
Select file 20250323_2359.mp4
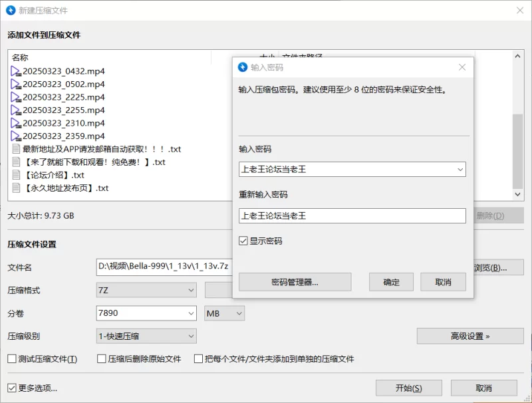[x=63, y=136]
